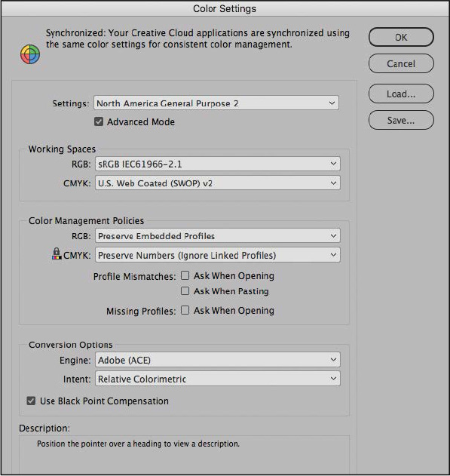Enable Ask When Pasting checkbox
This screenshot has height=476, width=450.
[185, 291]
